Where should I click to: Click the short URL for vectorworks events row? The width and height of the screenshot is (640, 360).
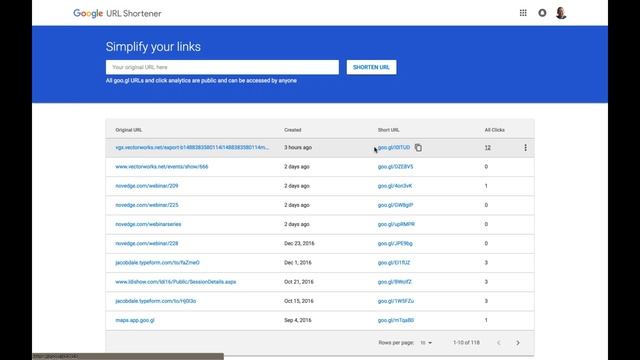[x=395, y=167]
